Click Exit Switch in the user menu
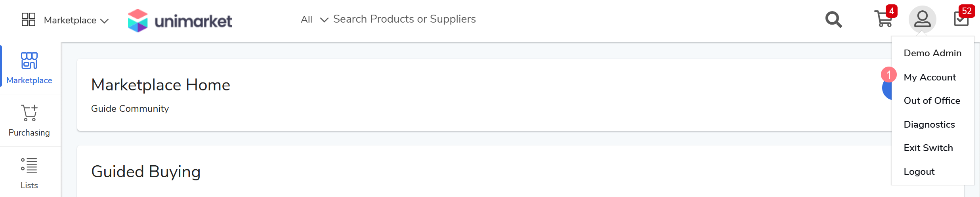 tap(928, 148)
